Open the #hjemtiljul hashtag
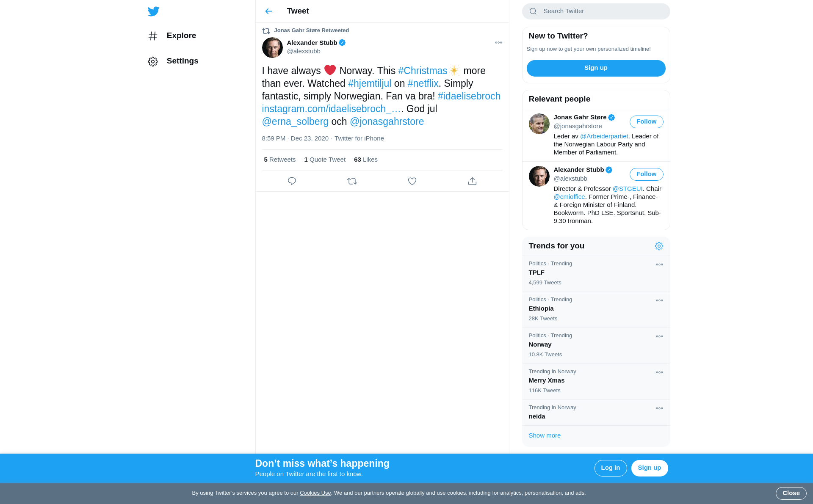This screenshot has height=504, width=813. coord(370,83)
